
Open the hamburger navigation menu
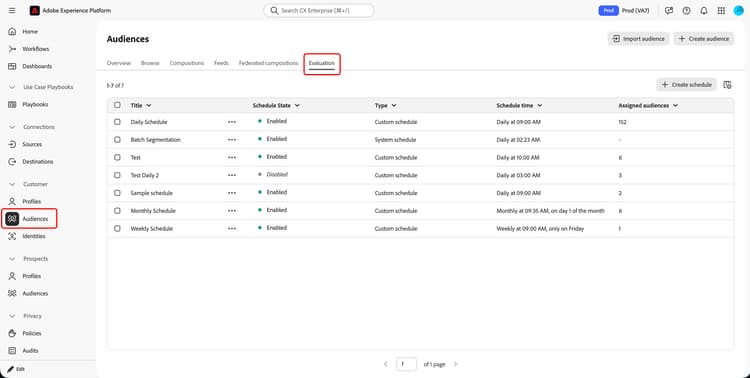[x=12, y=11]
